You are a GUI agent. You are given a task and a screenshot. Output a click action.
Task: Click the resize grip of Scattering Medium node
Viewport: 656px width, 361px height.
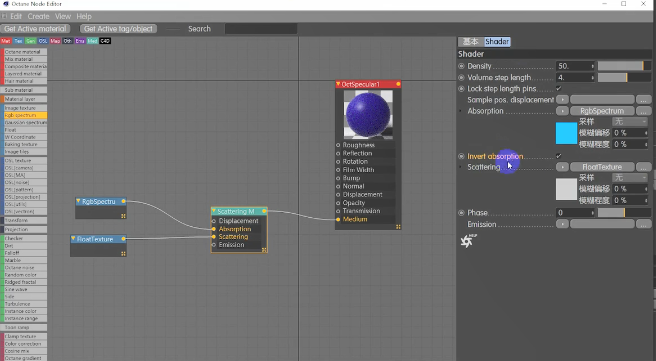[264, 250]
